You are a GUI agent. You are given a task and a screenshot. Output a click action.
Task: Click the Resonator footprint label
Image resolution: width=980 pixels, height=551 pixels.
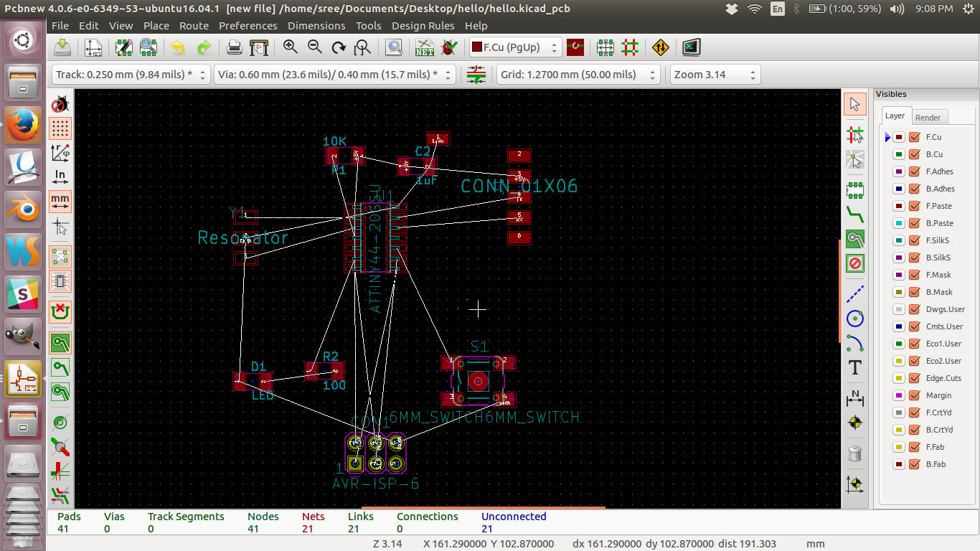(x=242, y=237)
